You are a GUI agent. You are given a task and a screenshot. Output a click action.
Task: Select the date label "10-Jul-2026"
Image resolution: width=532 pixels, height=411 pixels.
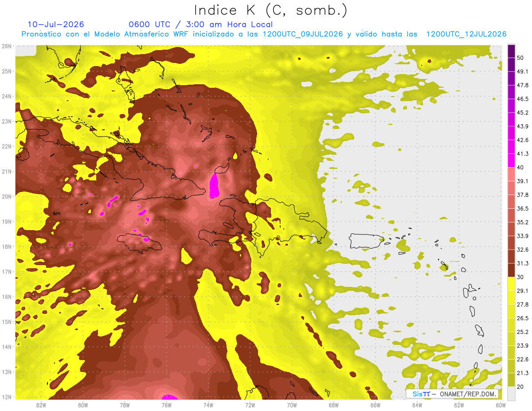pos(56,24)
